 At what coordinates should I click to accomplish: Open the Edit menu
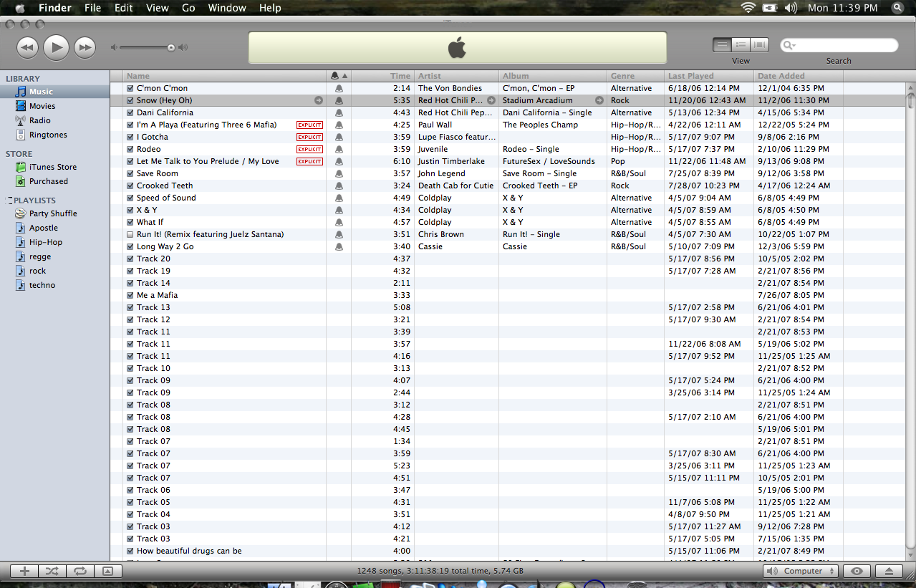click(x=124, y=8)
